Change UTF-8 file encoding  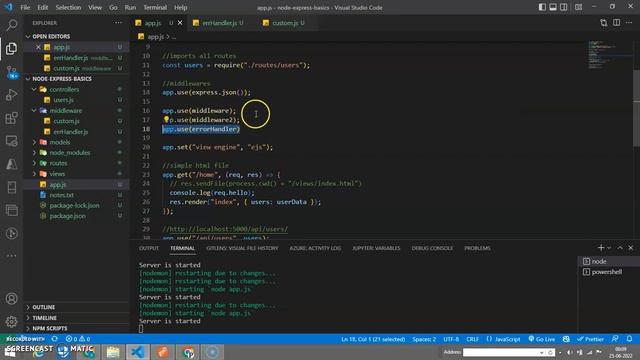[x=451, y=339]
